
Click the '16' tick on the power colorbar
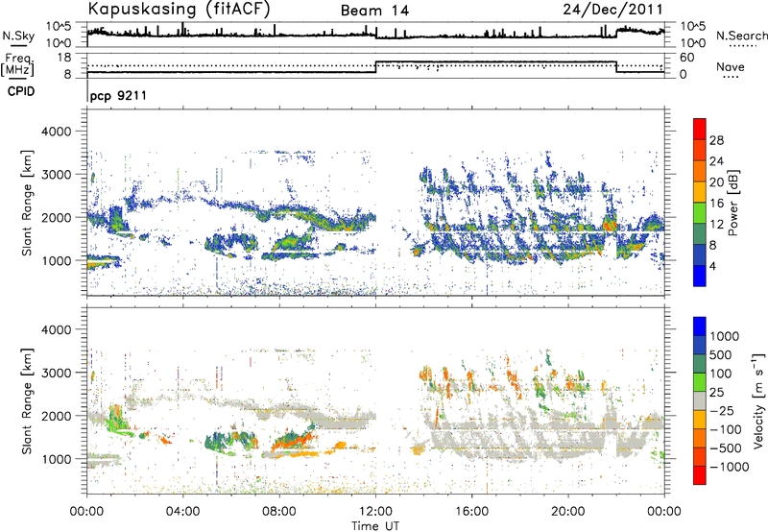tap(716, 204)
